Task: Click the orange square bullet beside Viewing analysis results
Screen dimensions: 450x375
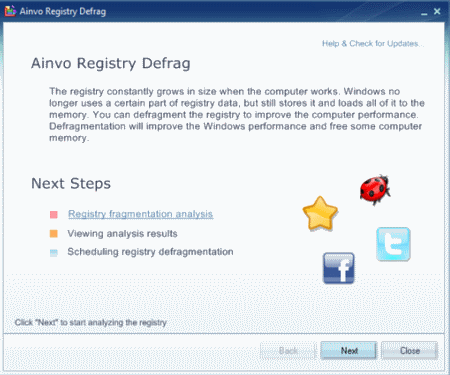Action: coord(54,234)
